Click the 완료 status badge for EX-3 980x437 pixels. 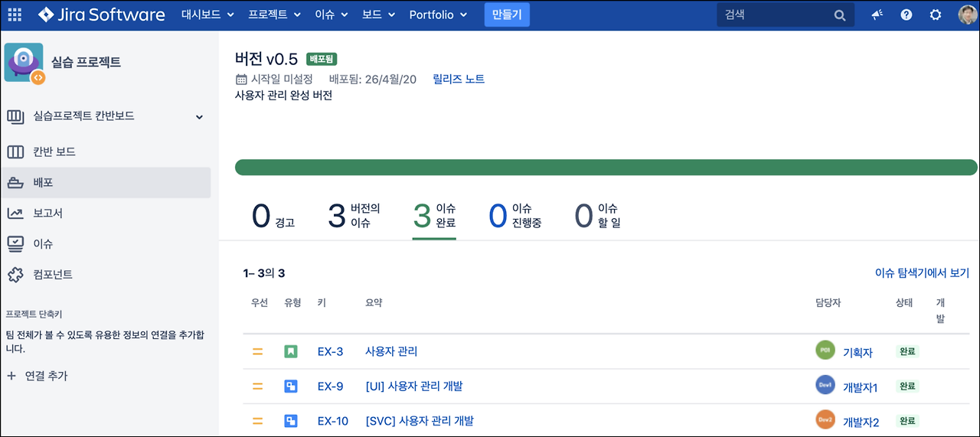point(907,352)
